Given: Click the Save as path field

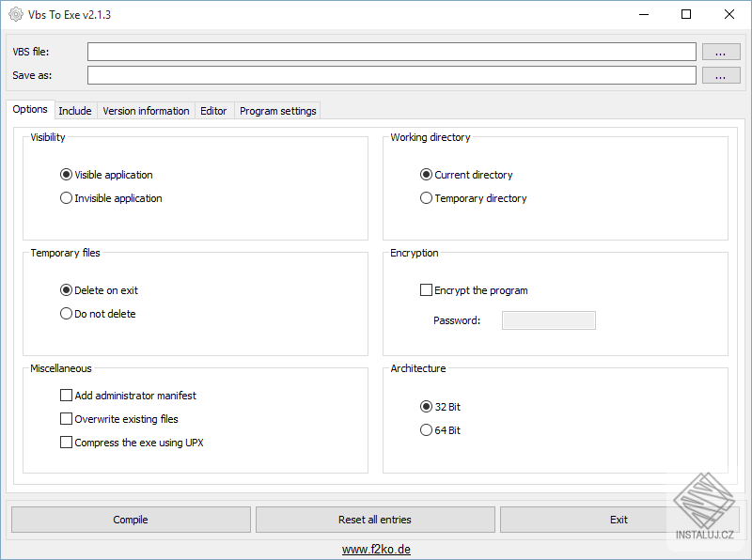Looking at the screenshot, I should pyautogui.click(x=391, y=75).
